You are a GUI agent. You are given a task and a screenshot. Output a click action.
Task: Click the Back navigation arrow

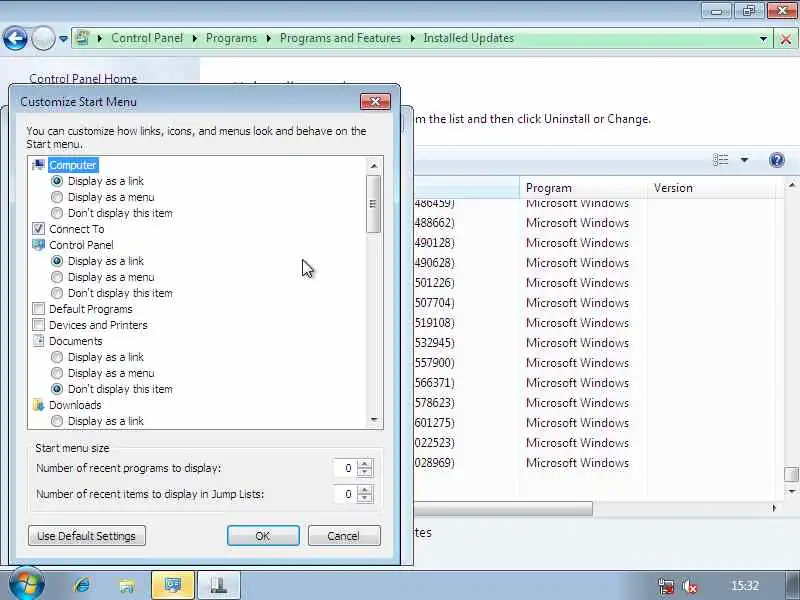(15, 38)
